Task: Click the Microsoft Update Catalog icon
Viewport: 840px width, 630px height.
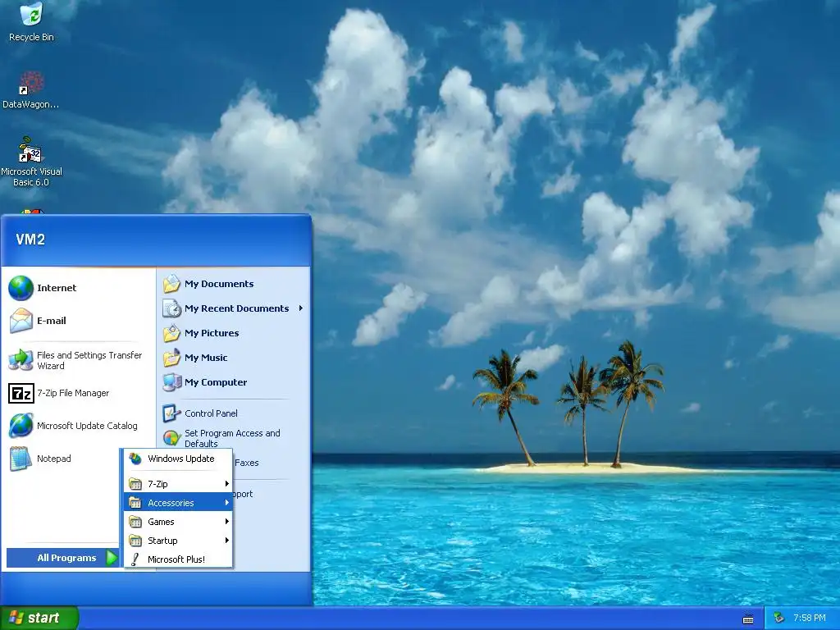Action: click(21, 426)
